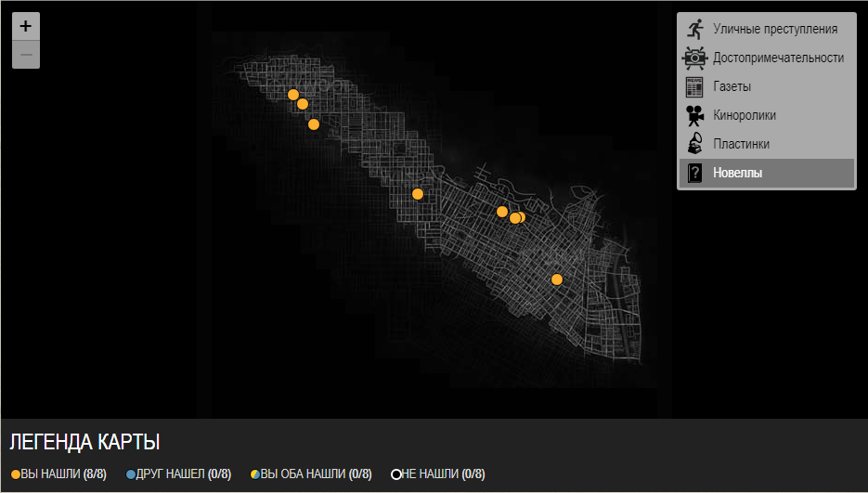This screenshot has height=493, width=868.
Task: Click the film camera icon for Киноролики
Action: (694, 116)
